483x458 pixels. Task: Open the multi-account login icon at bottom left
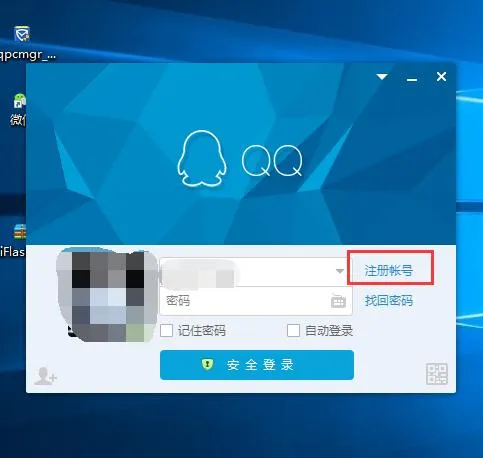46,376
